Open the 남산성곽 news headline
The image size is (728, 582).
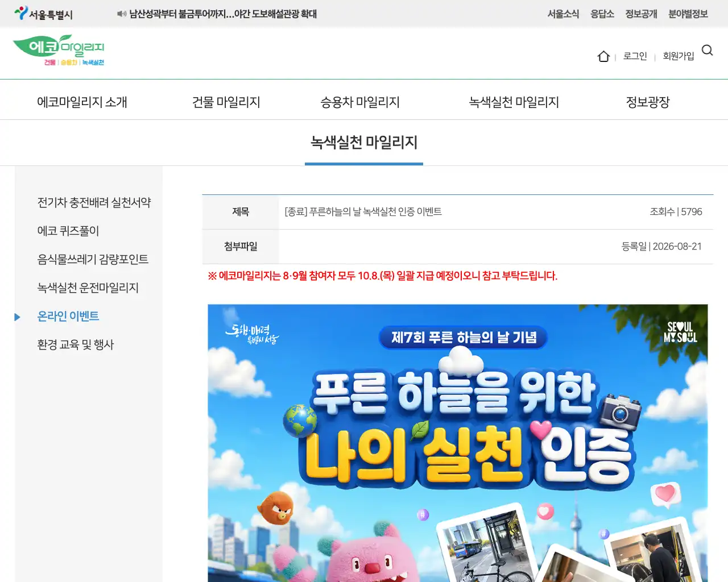tap(223, 14)
